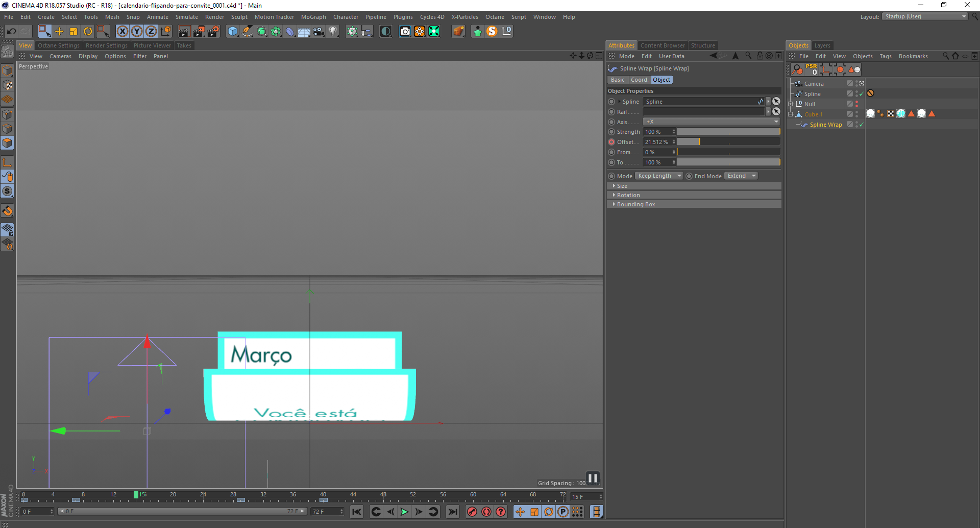Open the Layers tab in Objects panel
The width and height of the screenshot is (980, 528).
click(822, 45)
